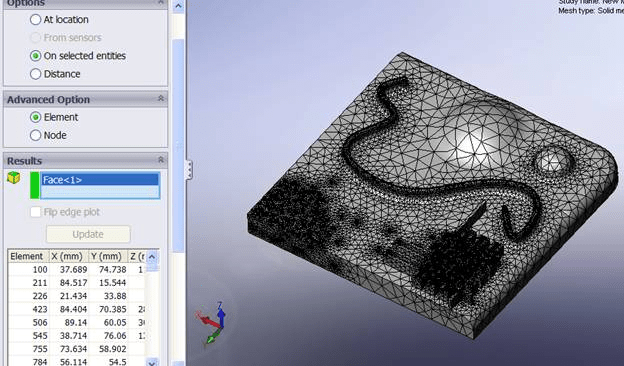624x366 pixels.
Task: Click the Y value 76.06
Action: tap(115, 336)
